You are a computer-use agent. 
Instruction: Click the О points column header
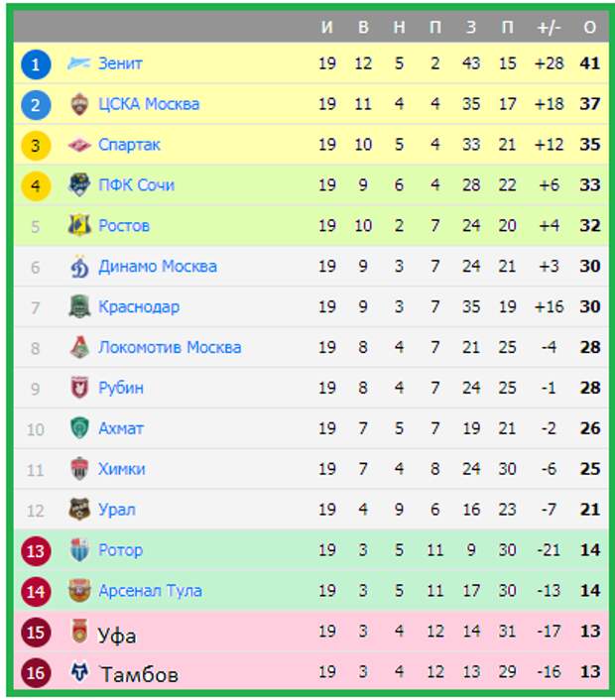point(590,27)
